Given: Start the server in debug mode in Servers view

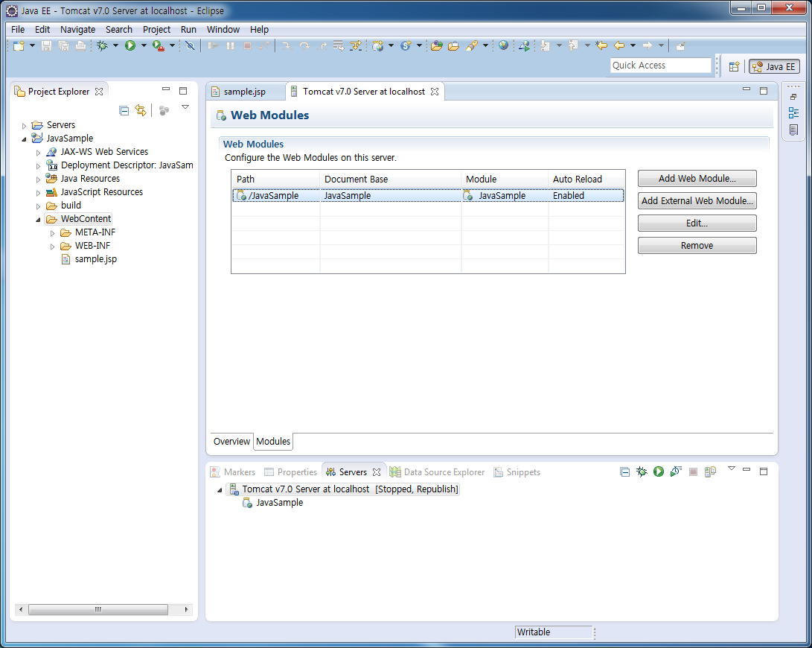Looking at the screenshot, I should [642, 471].
